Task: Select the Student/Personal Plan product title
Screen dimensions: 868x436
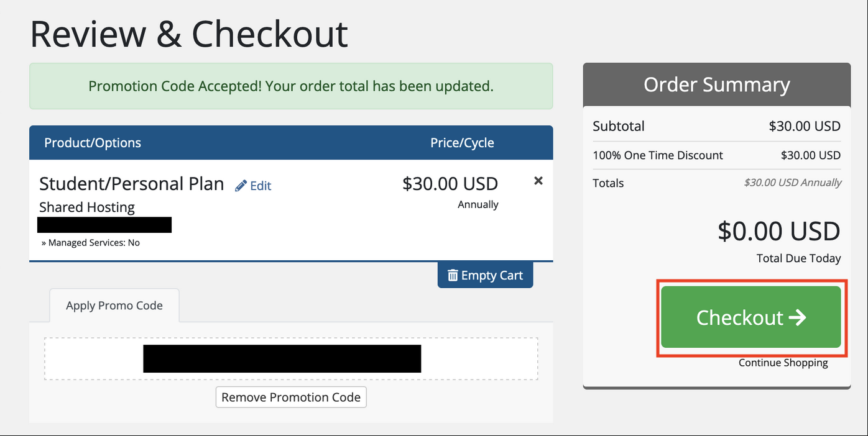Action: click(x=132, y=184)
